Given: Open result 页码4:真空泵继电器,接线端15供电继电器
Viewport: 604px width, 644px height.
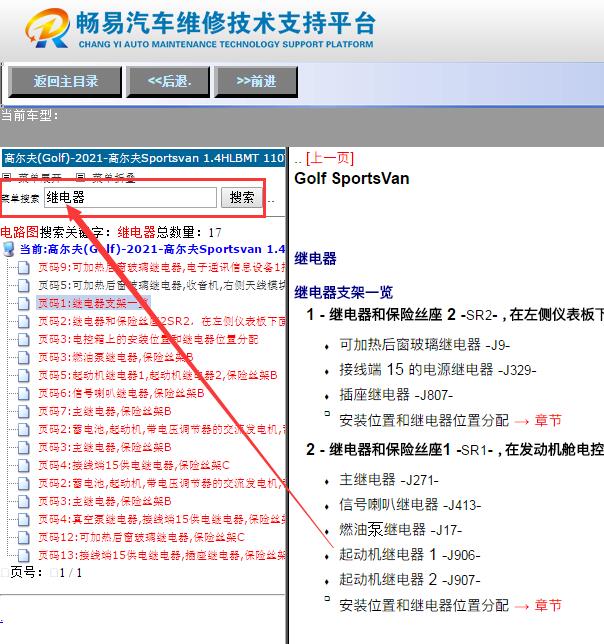Looking at the screenshot, I should (x=161, y=519).
